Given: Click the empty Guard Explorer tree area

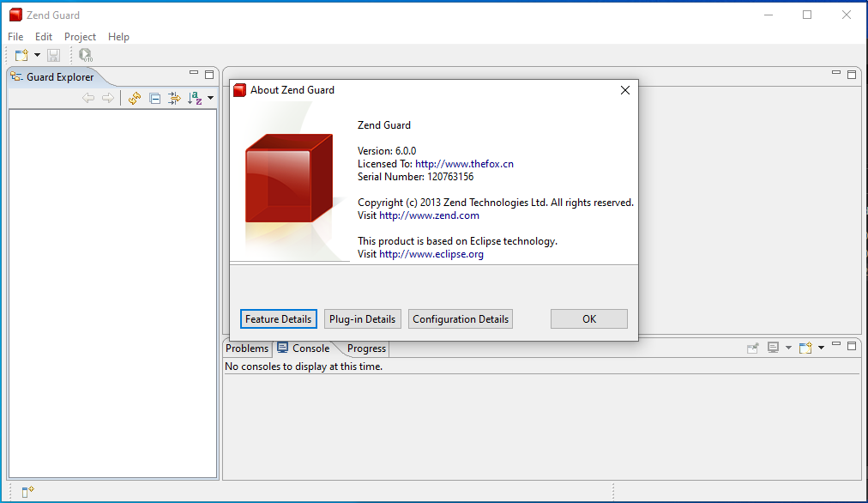Looking at the screenshot, I should (112, 294).
